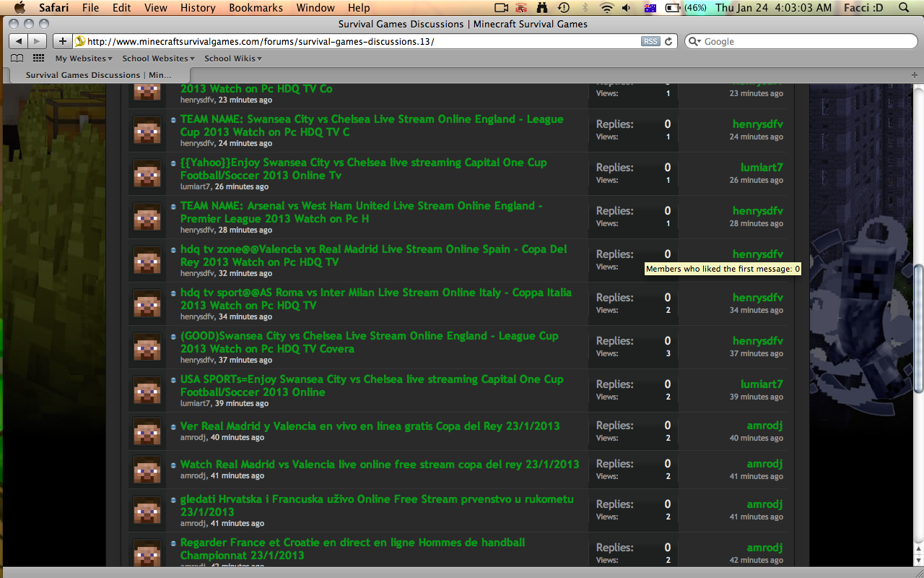Viewport: 924px width, 578px height.
Task: Open the RSS feed button in the address bar
Action: pyautogui.click(x=650, y=41)
